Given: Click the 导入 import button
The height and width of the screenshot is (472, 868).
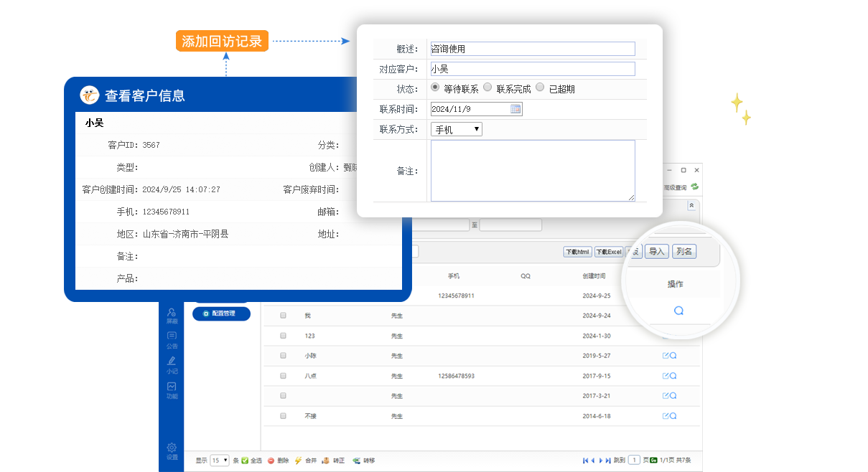Looking at the screenshot, I should point(656,251).
